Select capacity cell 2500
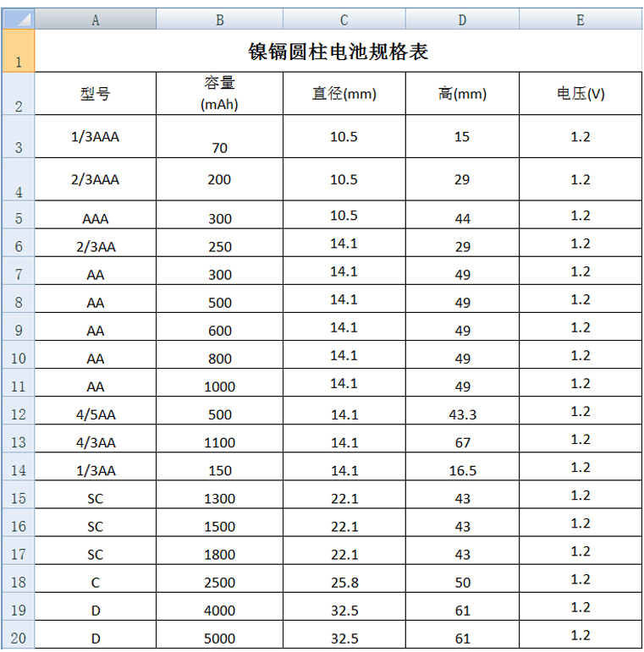The image size is (644, 652). tap(220, 578)
